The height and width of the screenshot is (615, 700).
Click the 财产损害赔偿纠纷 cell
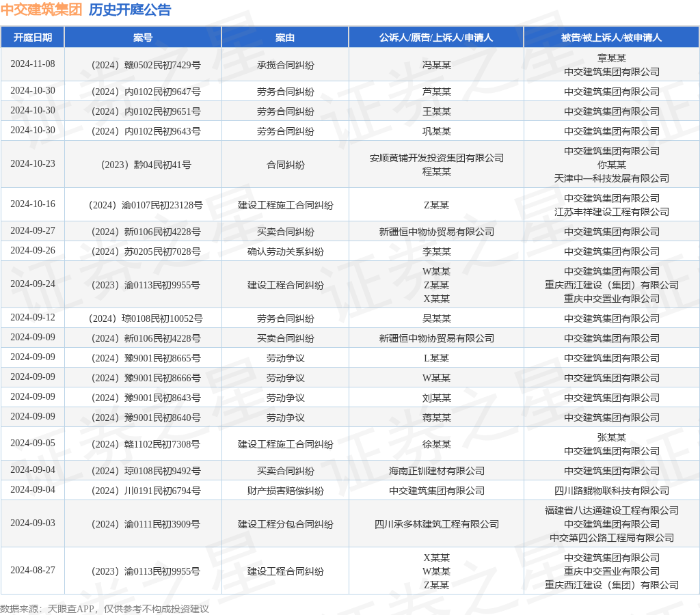pos(285,491)
